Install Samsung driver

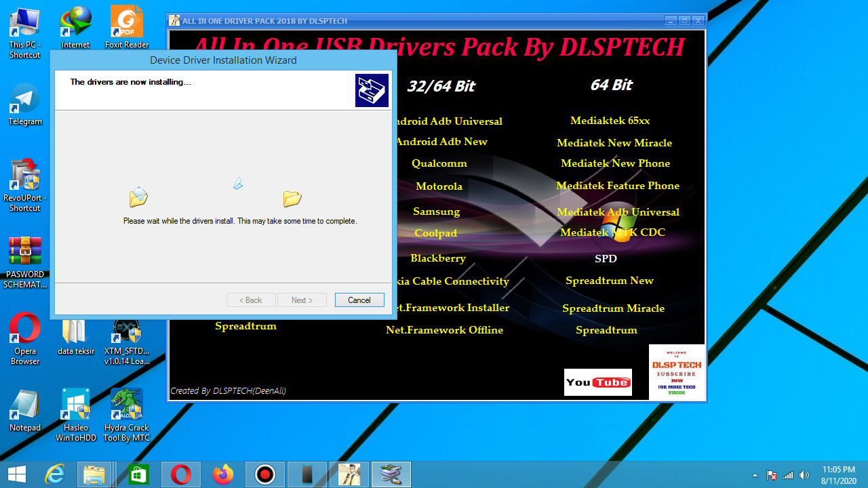[437, 211]
